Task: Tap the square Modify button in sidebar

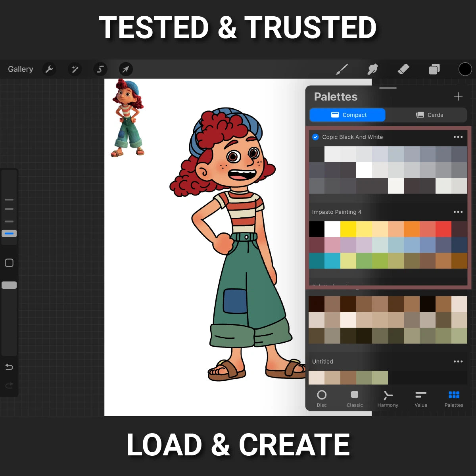Action: 9,263
